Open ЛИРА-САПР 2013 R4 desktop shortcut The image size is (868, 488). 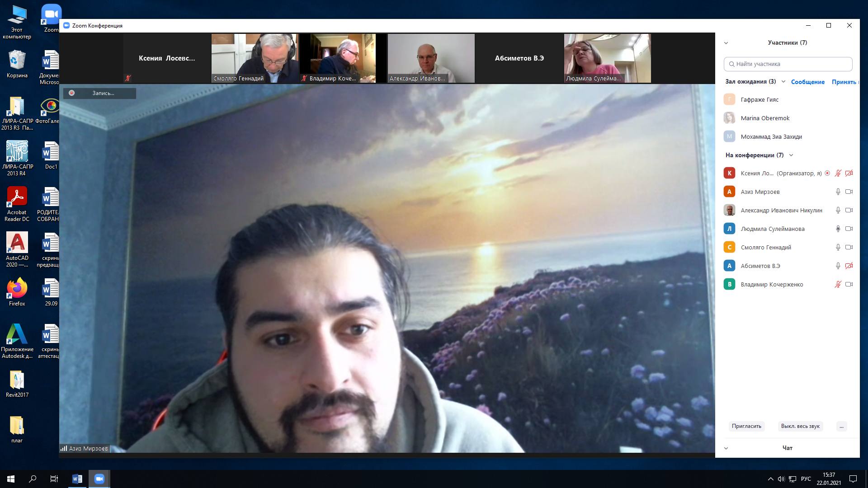pyautogui.click(x=17, y=158)
